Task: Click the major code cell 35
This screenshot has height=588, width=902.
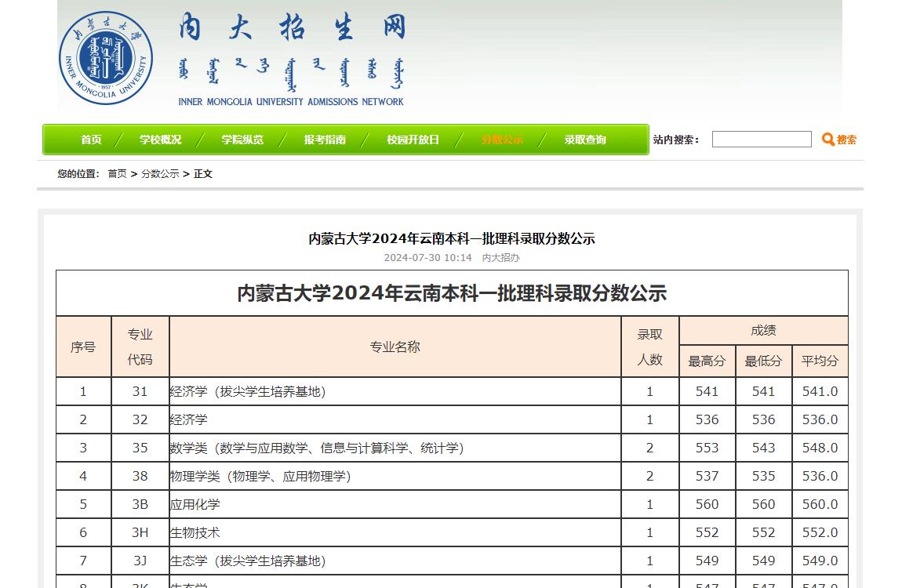Action: (140, 448)
